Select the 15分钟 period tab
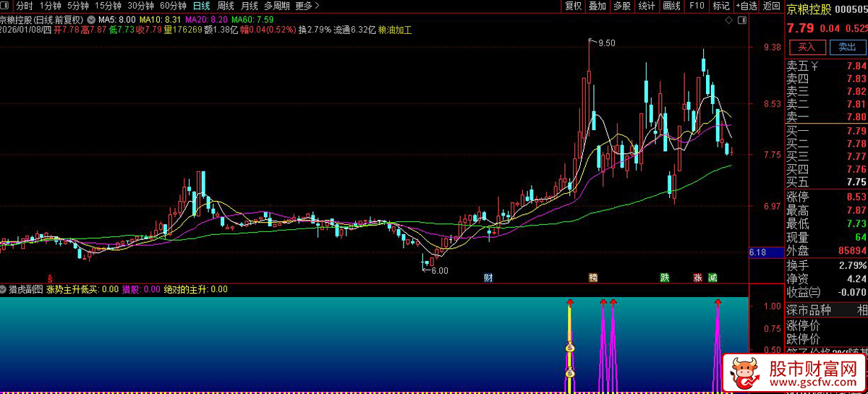The image size is (868, 394). [x=108, y=6]
